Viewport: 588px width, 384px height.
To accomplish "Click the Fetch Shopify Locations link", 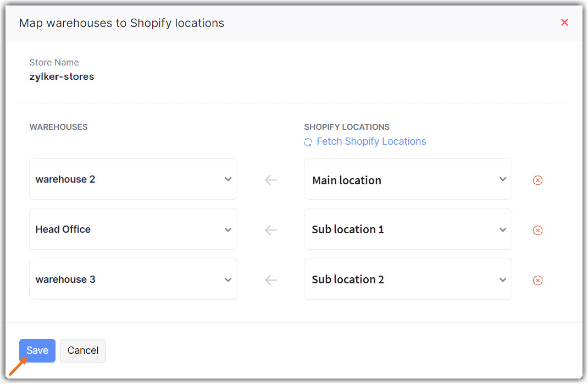I will [x=371, y=141].
